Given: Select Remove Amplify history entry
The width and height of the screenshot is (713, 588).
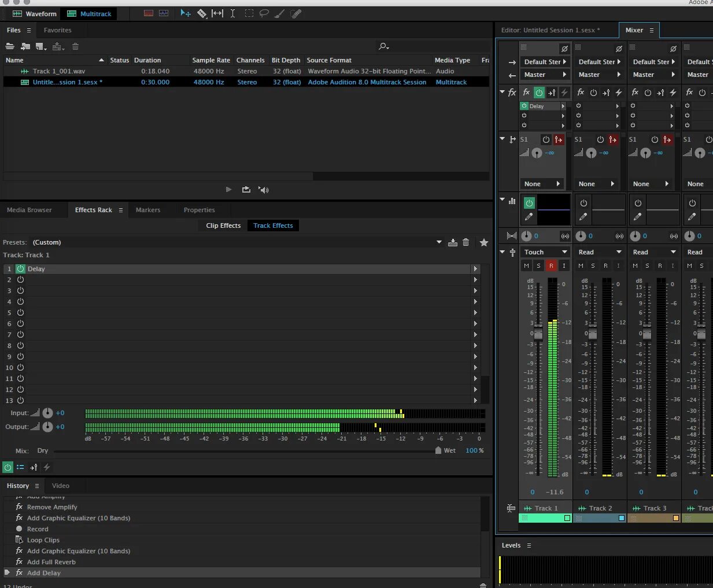Looking at the screenshot, I should pyautogui.click(x=52, y=507).
